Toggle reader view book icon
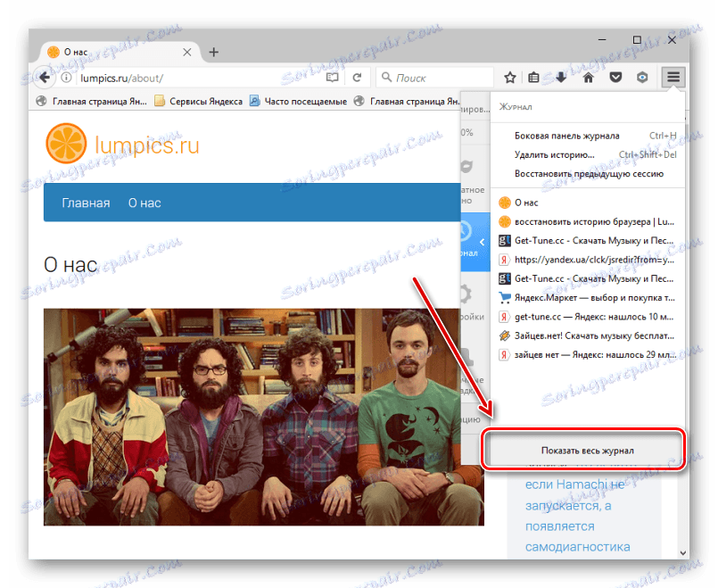Image resolution: width=718 pixels, height=588 pixels. click(x=333, y=78)
